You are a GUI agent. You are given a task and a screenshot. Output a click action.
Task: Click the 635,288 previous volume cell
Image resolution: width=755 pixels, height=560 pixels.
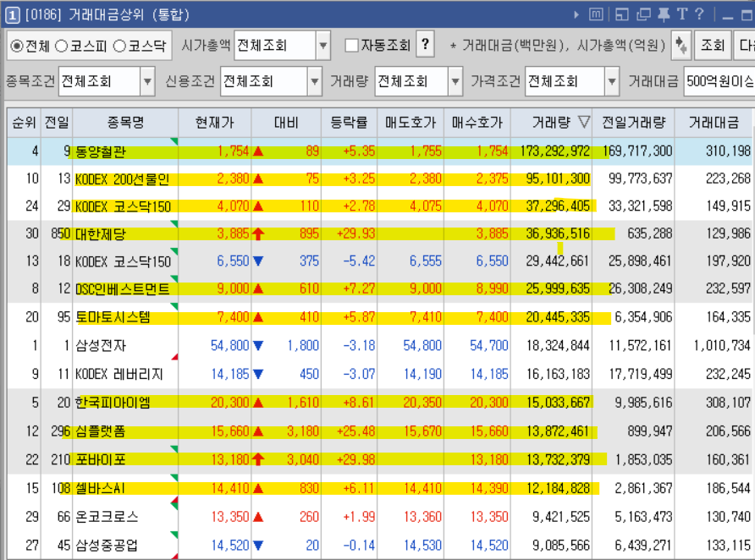(x=649, y=233)
